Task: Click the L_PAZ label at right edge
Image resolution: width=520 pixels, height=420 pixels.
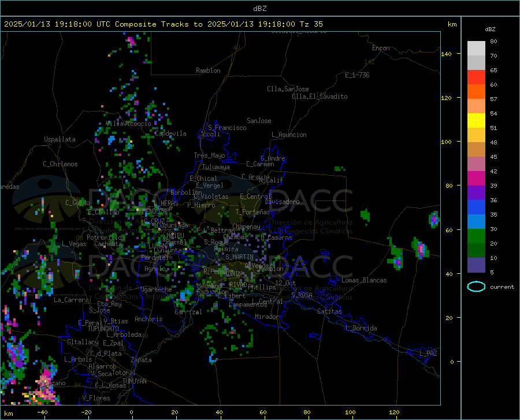Action: 429,354
